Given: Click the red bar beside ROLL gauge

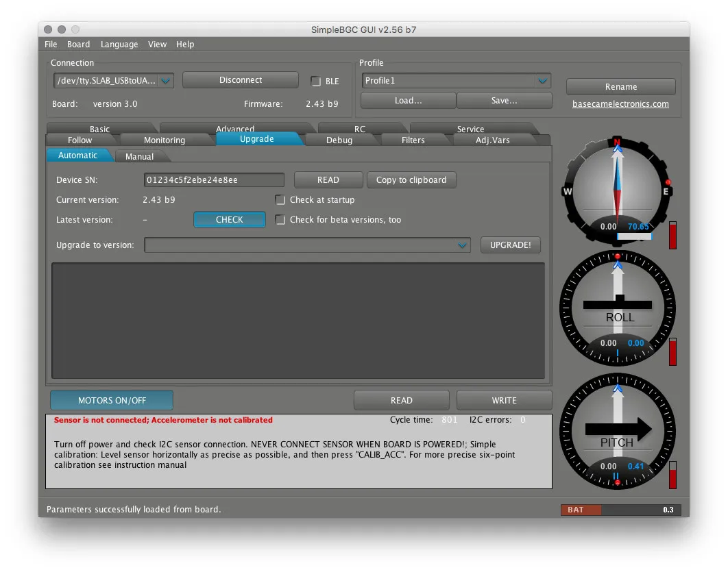Looking at the screenshot, I should pos(672,351).
